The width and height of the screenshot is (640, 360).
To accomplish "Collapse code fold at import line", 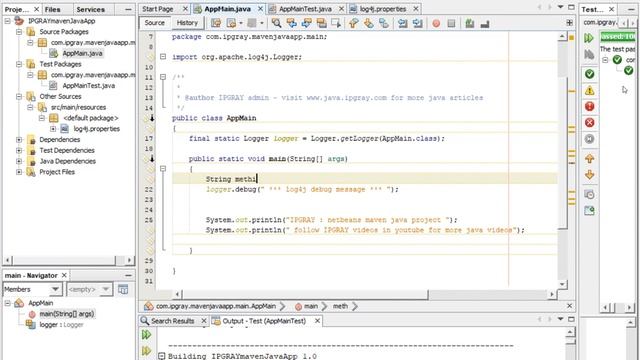I will pos(163,57).
